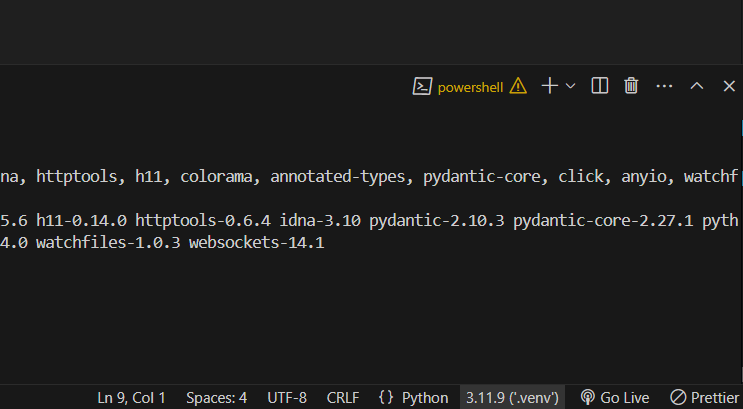This screenshot has width=743, height=409.
Task: Open the terminal more actions menu
Action: tap(664, 86)
